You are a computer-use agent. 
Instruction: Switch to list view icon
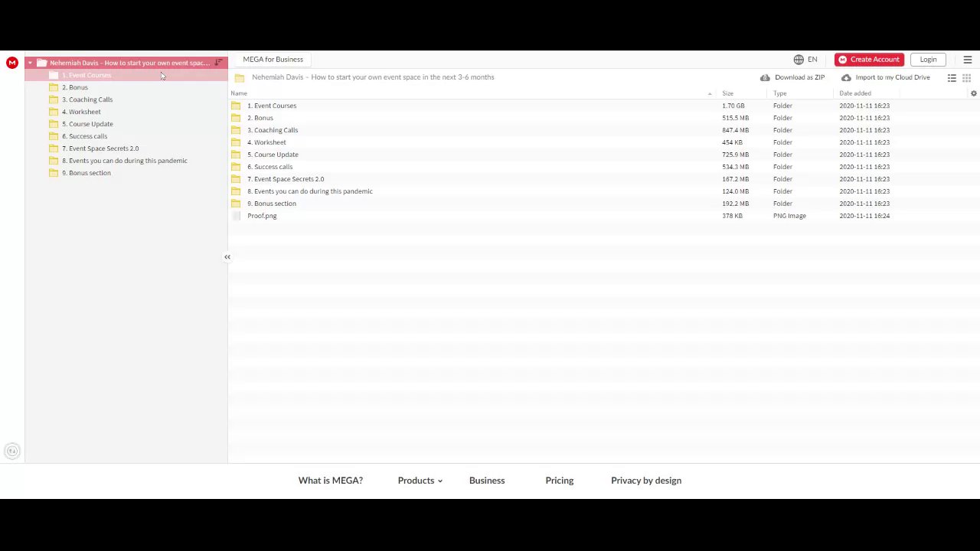(x=952, y=78)
